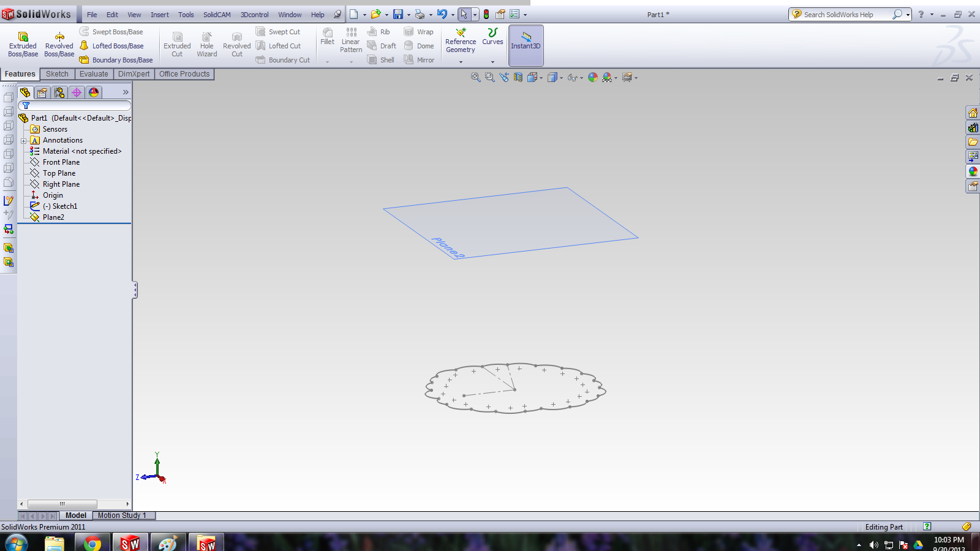Select the Lofted Boss/Base tool
Viewport: 980px width, 551px height.
pyautogui.click(x=111, y=46)
